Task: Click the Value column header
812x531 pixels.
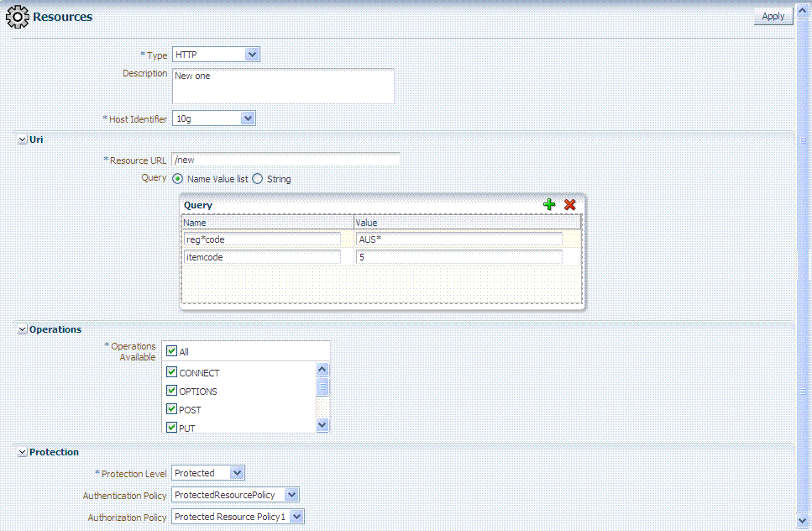Action: click(467, 223)
